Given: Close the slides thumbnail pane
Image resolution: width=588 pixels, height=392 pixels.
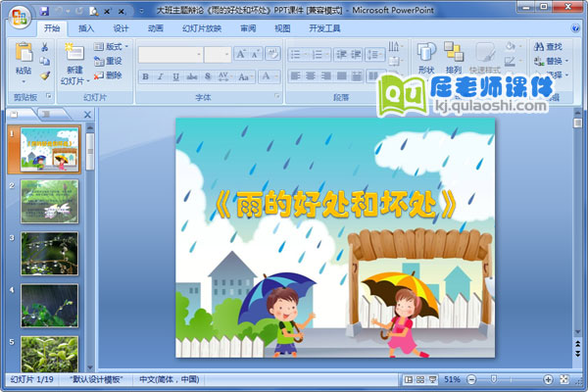Looking at the screenshot, I should 87,115.
